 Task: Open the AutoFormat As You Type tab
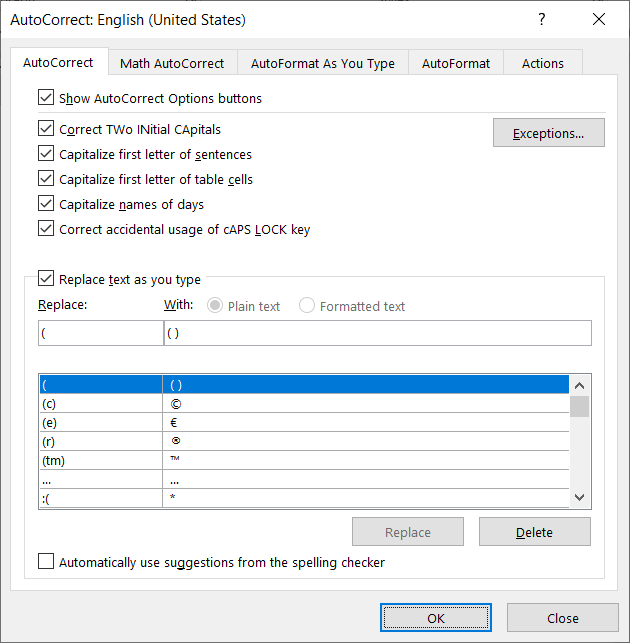(x=323, y=64)
